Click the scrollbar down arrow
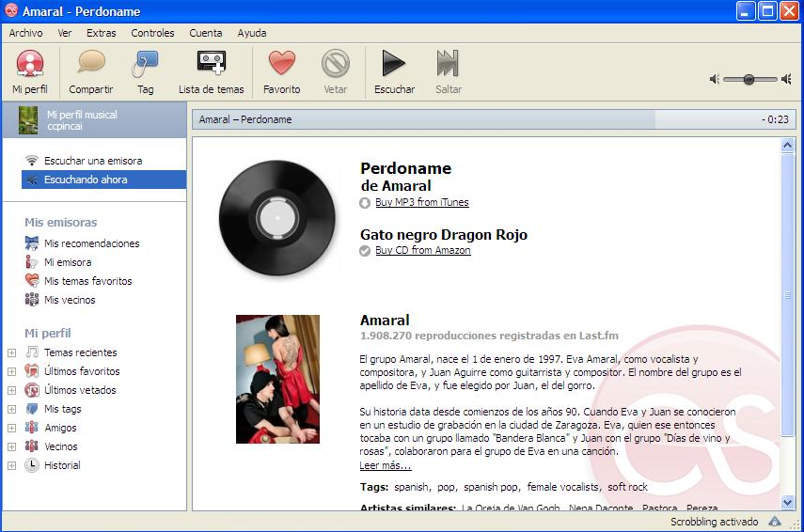The image size is (804, 532). (788, 502)
